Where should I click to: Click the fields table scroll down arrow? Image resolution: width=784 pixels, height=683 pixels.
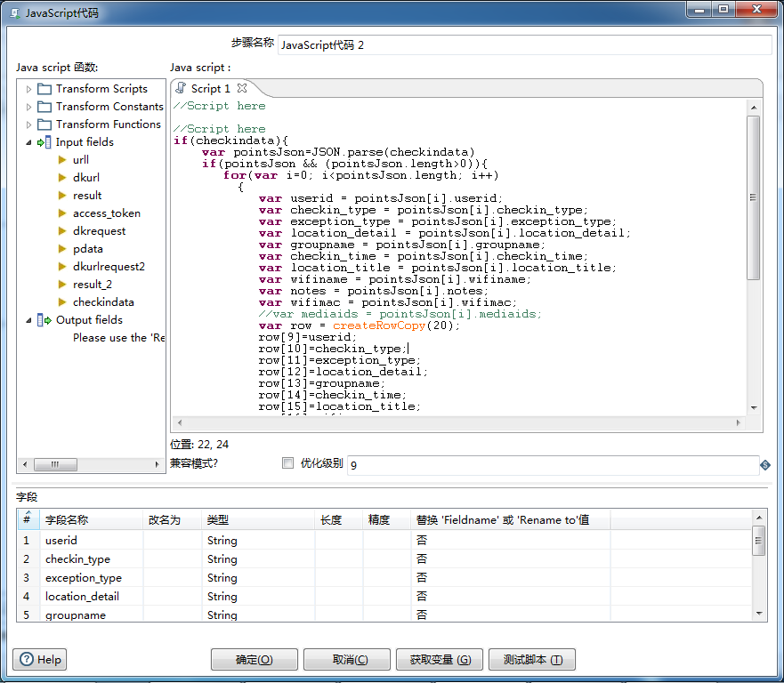[x=759, y=614]
